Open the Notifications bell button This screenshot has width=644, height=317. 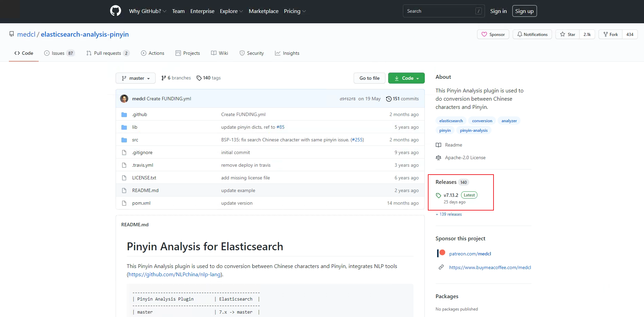click(x=532, y=34)
